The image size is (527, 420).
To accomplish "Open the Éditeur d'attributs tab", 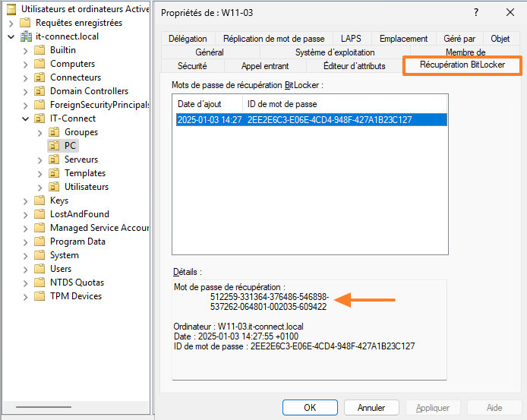I will (355, 66).
